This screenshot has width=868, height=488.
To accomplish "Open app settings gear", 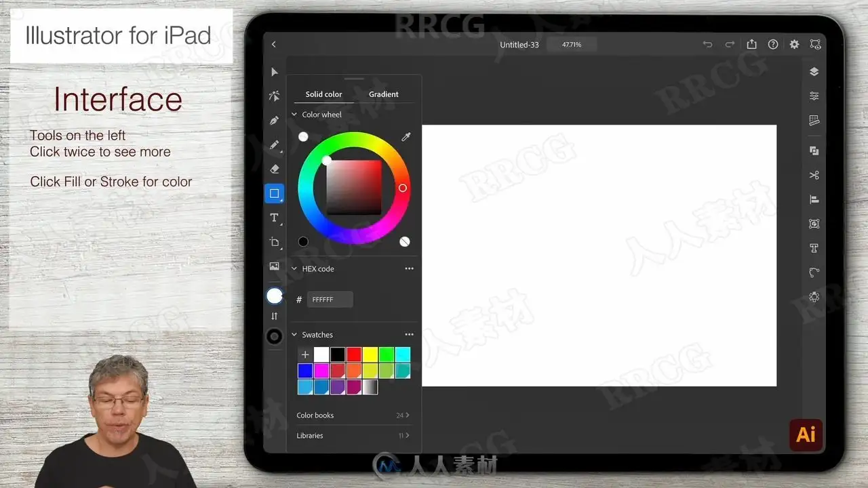I will 794,44.
